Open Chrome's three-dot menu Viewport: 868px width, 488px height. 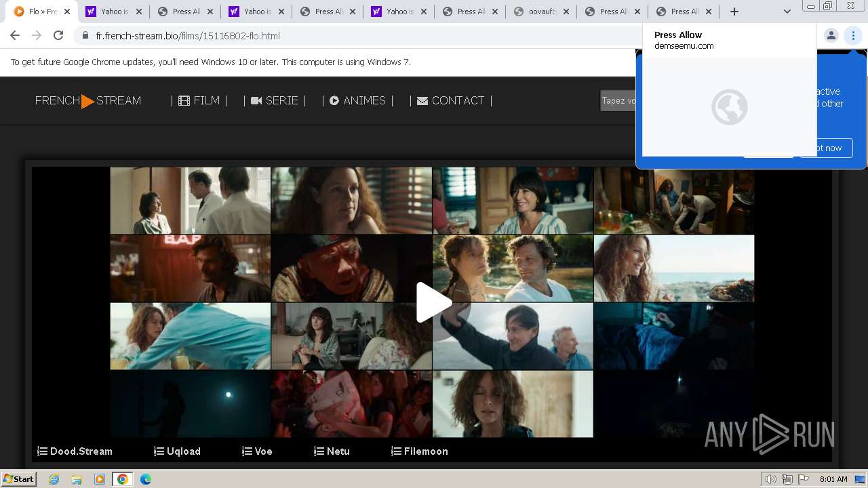point(853,35)
